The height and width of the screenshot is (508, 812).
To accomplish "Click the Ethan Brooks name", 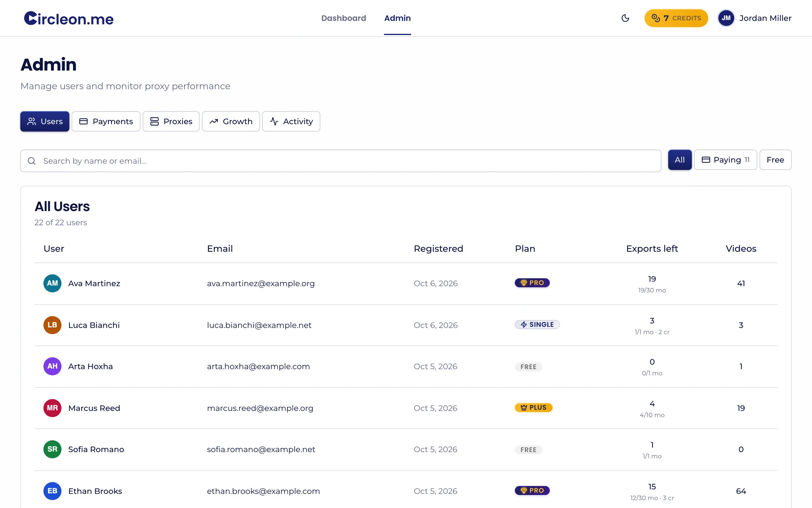I will [x=95, y=491].
